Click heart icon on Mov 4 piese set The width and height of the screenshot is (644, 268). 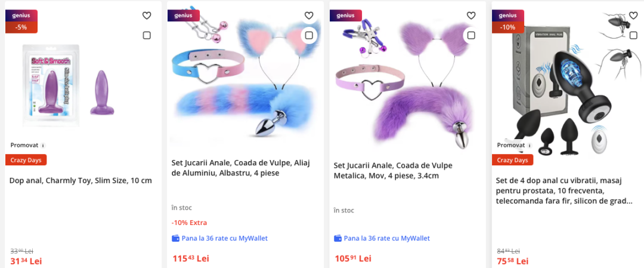pyautogui.click(x=471, y=16)
